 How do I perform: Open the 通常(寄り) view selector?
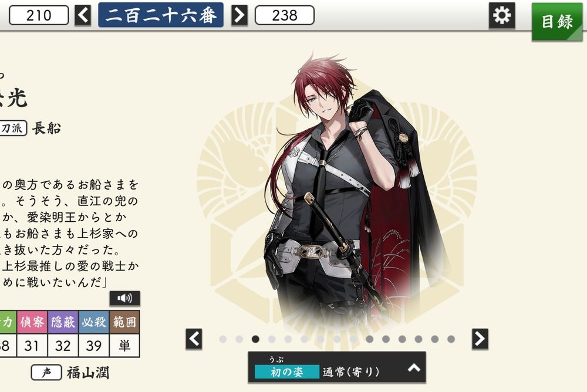pyautogui.click(x=351, y=372)
